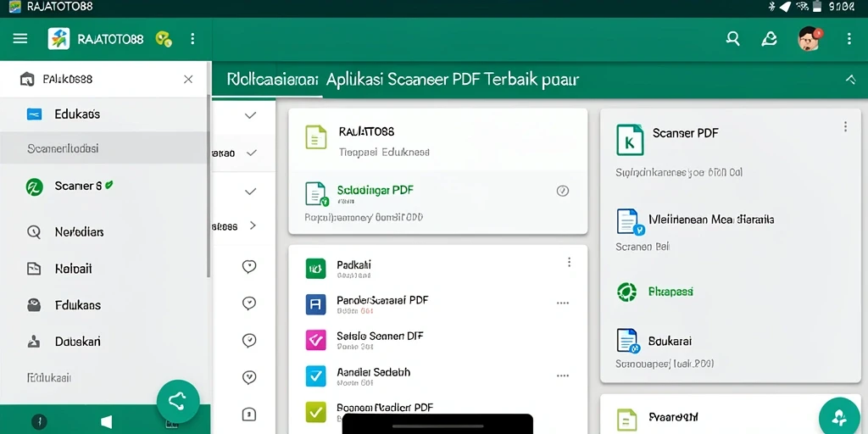Click the green floating button at bottom right
868x434 pixels.
(x=840, y=415)
